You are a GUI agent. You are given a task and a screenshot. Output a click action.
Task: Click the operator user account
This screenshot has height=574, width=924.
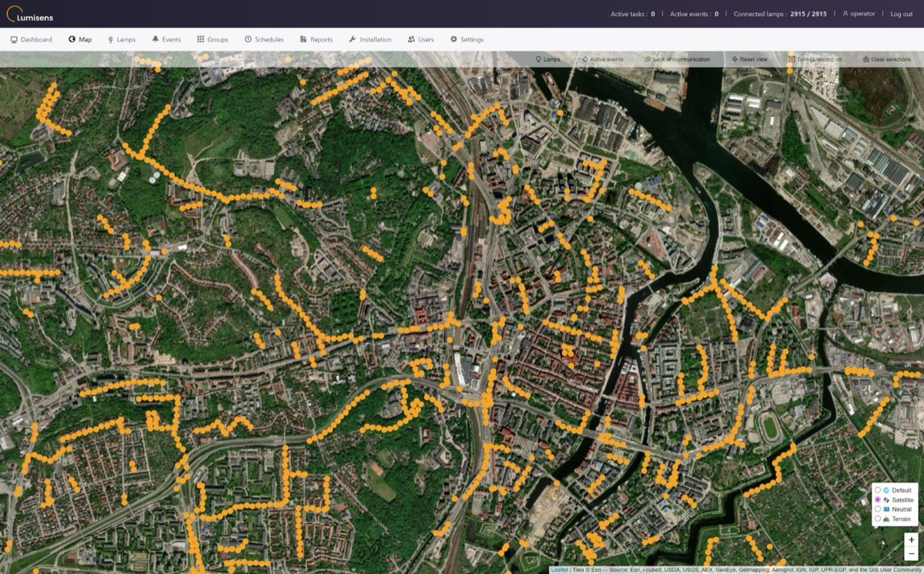(x=859, y=14)
